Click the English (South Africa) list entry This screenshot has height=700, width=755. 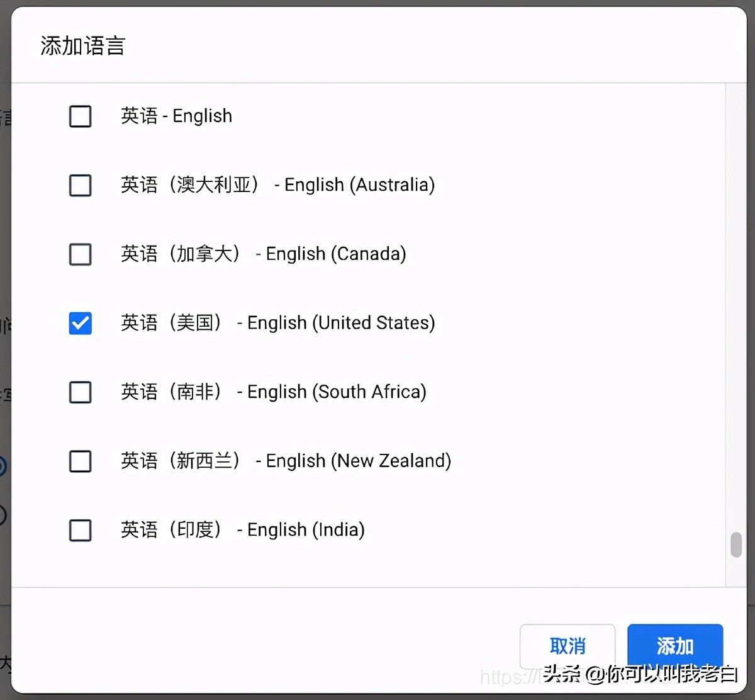point(273,393)
